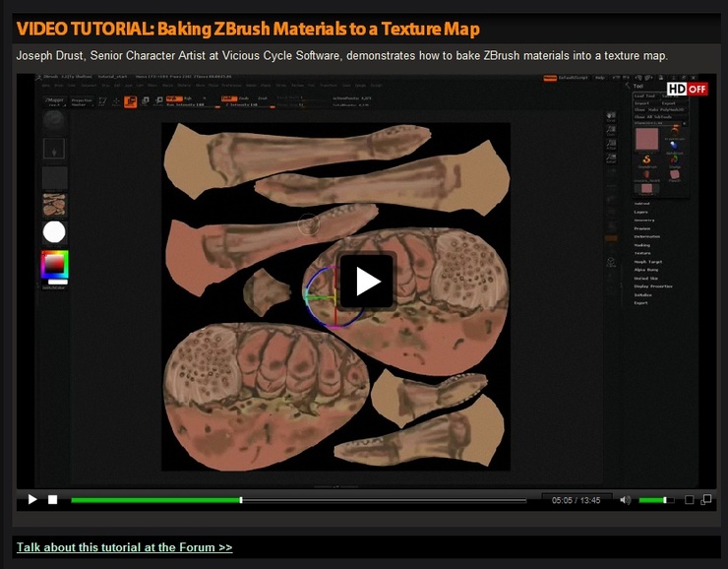
Task: Click the pink tool thumbnail in the ZBrush Tool panel
Action: pyautogui.click(x=646, y=139)
